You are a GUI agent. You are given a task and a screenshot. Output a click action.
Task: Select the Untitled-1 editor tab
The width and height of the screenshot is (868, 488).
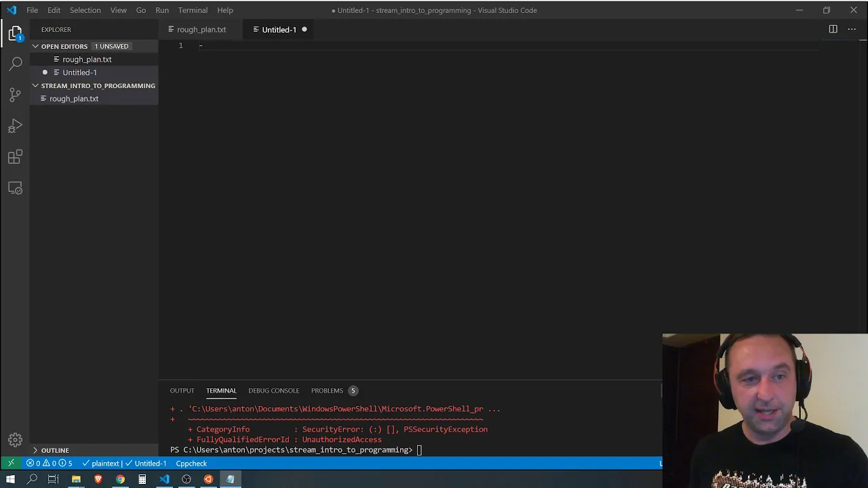[279, 30]
